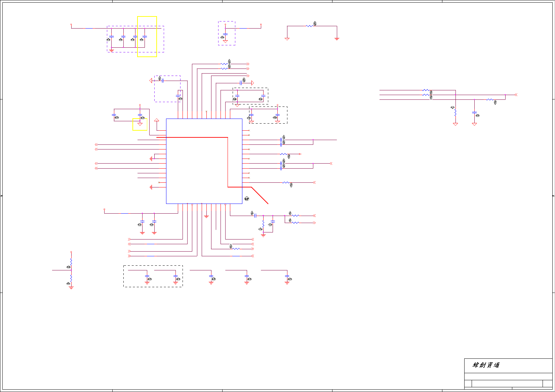Click the large blue IC component rectangle
The image size is (555, 392).
pos(204,161)
